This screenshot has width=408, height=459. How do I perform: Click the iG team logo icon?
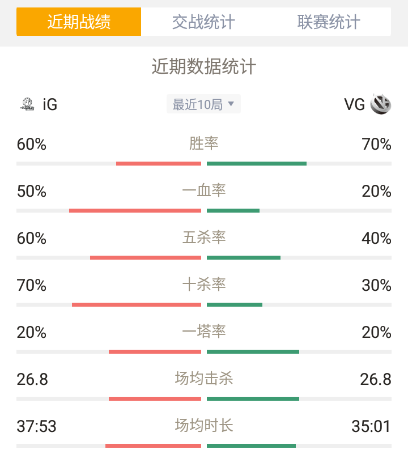[x=27, y=104]
